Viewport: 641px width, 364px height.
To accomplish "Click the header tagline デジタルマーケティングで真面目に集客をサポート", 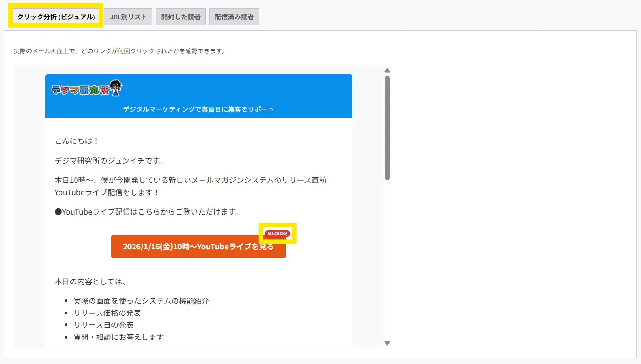I will (198, 109).
